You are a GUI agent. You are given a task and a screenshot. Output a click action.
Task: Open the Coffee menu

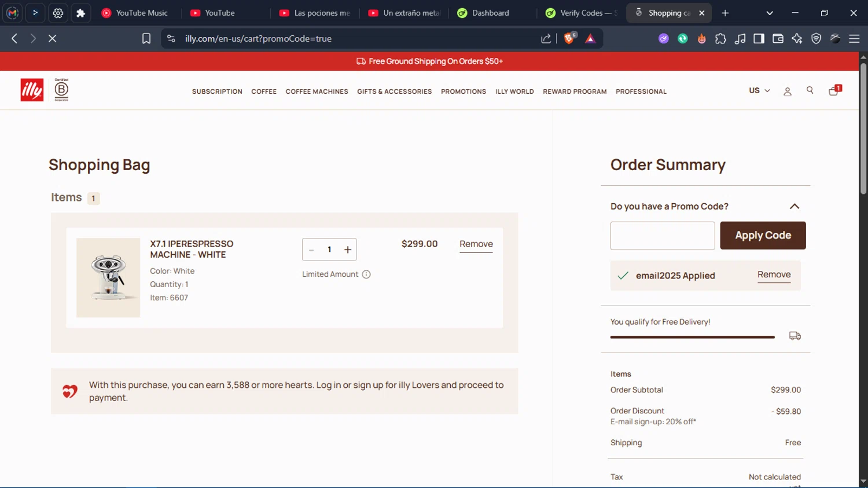pyautogui.click(x=264, y=91)
